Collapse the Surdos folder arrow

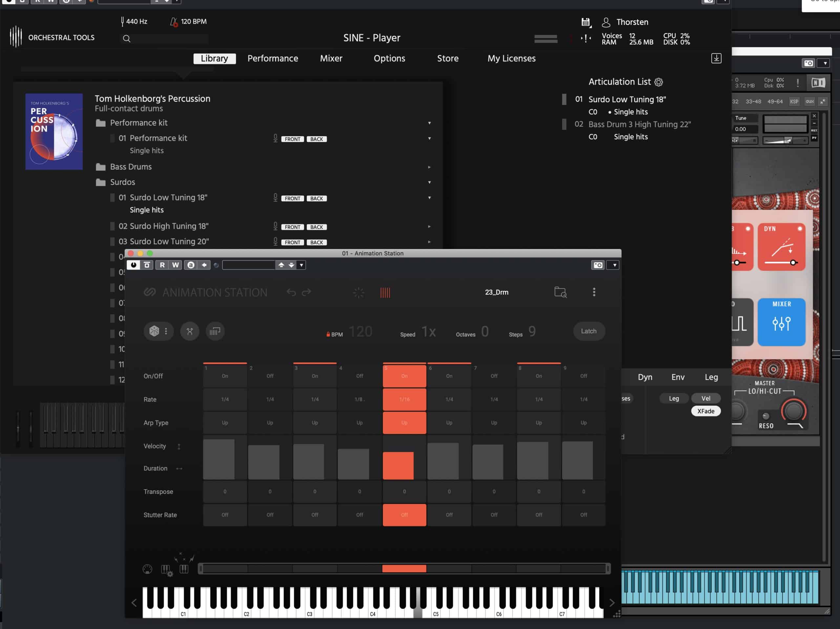tap(430, 182)
